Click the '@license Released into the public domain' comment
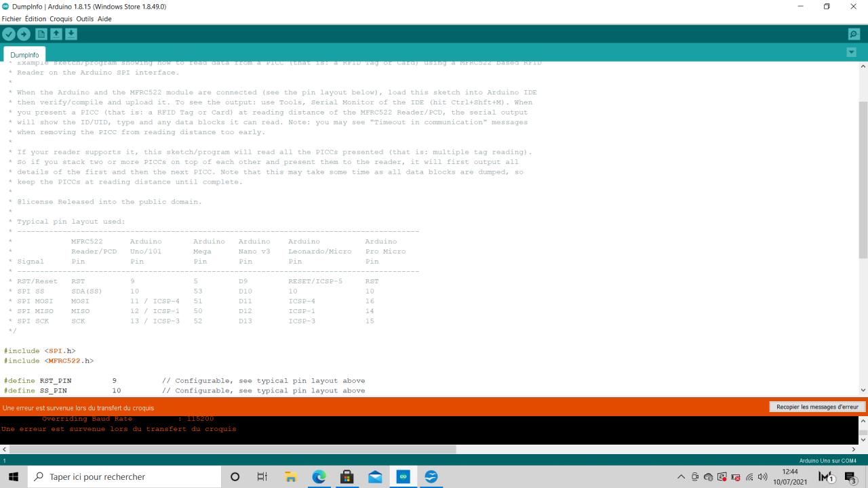868x488 pixels. (109, 202)
